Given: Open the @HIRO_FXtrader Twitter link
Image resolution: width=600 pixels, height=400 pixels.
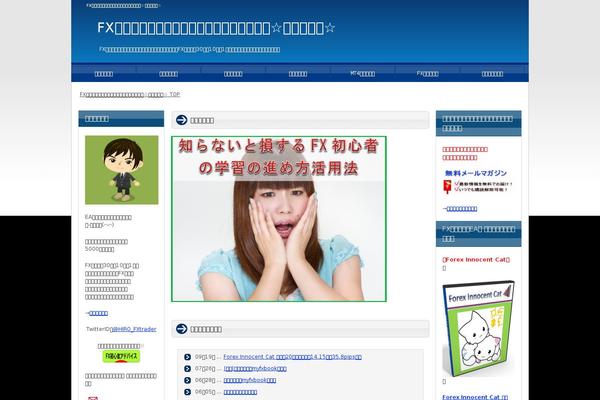Looking at the screenshot, I should click(133, 329).
